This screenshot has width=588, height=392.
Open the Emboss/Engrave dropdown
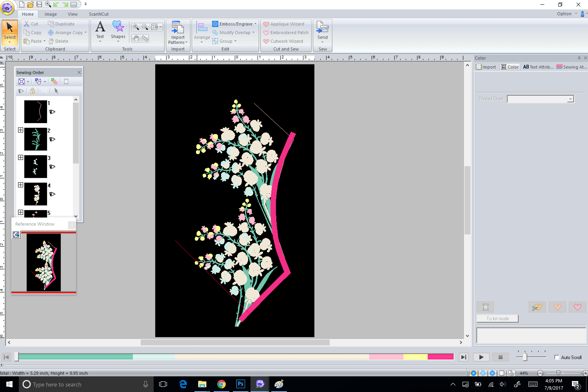tap(255, 24)
